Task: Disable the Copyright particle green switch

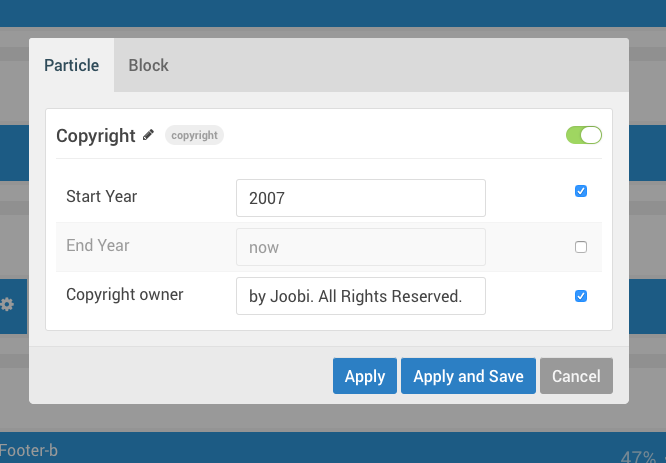Action: [584, 135]
